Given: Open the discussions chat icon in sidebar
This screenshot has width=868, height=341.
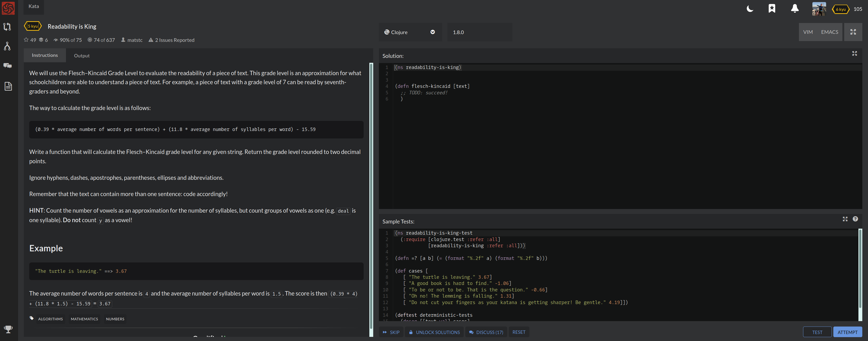Looking at the screenshot, I should pos(8,66).
